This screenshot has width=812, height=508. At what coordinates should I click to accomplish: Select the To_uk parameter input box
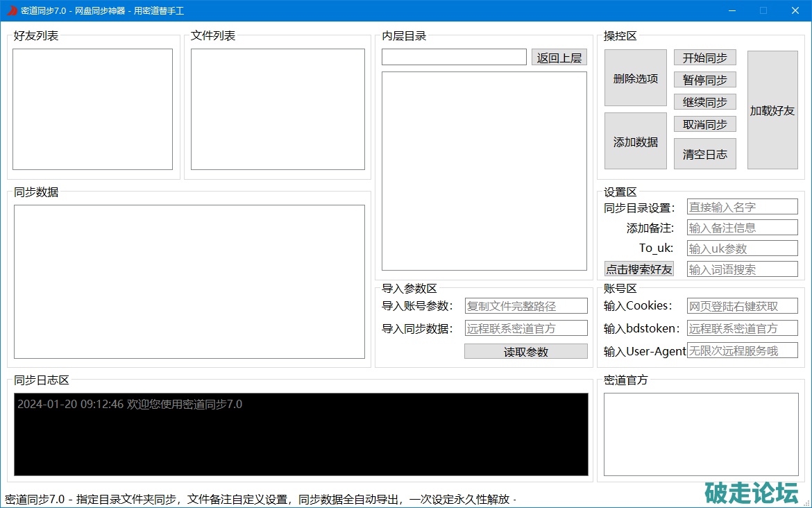tap(742, 248)
